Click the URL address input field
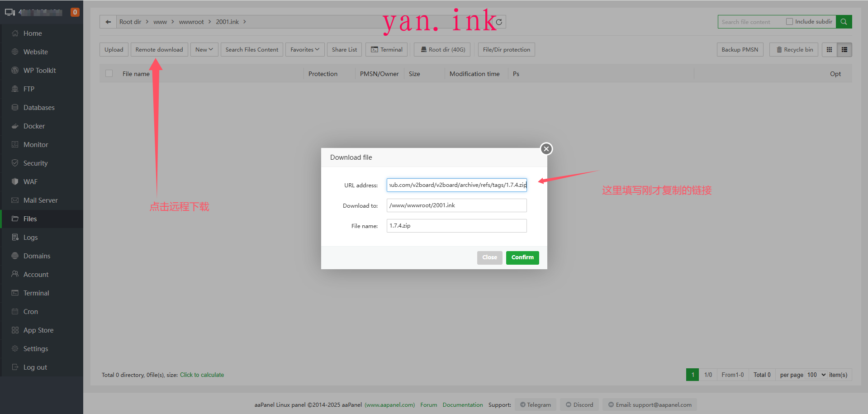This screenshot has width=868, height=414. click(x=457, y=185)
